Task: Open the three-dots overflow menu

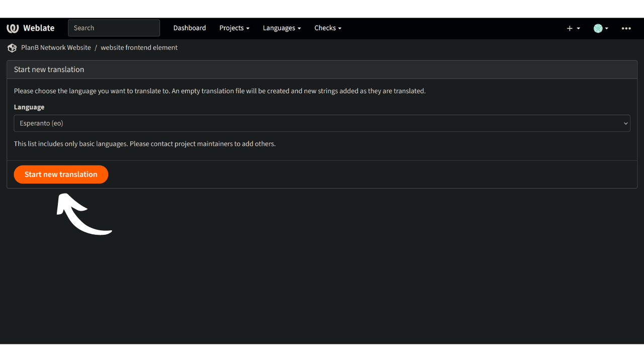Action: [x=626, y=29]
